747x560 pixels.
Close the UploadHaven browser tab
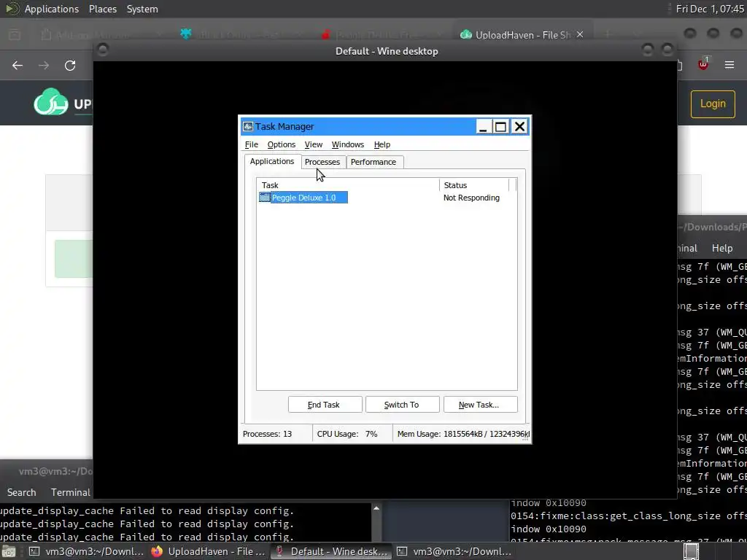[580, 34]
